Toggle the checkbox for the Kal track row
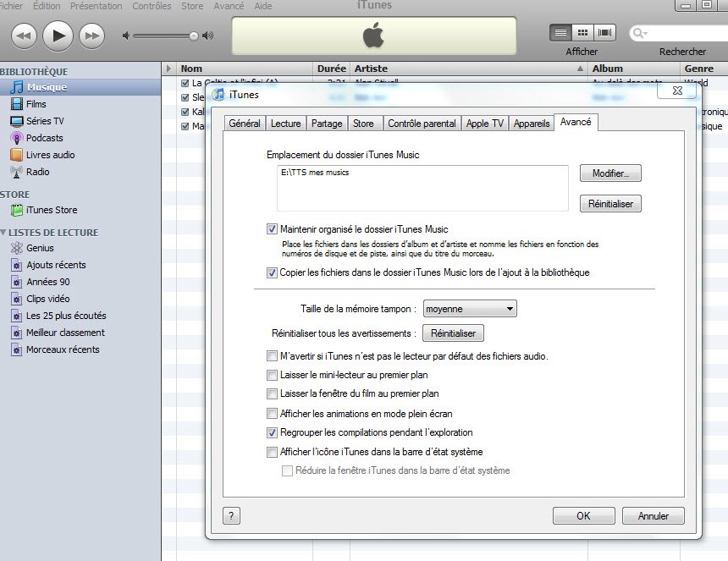The width and height of the screenshot is (728, 561). [185, 112]
